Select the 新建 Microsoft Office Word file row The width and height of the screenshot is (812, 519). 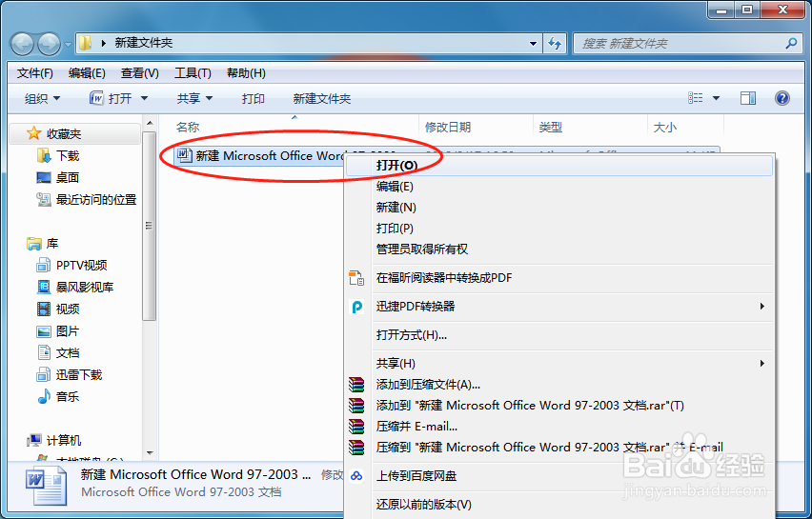click(x=259, y=156)
